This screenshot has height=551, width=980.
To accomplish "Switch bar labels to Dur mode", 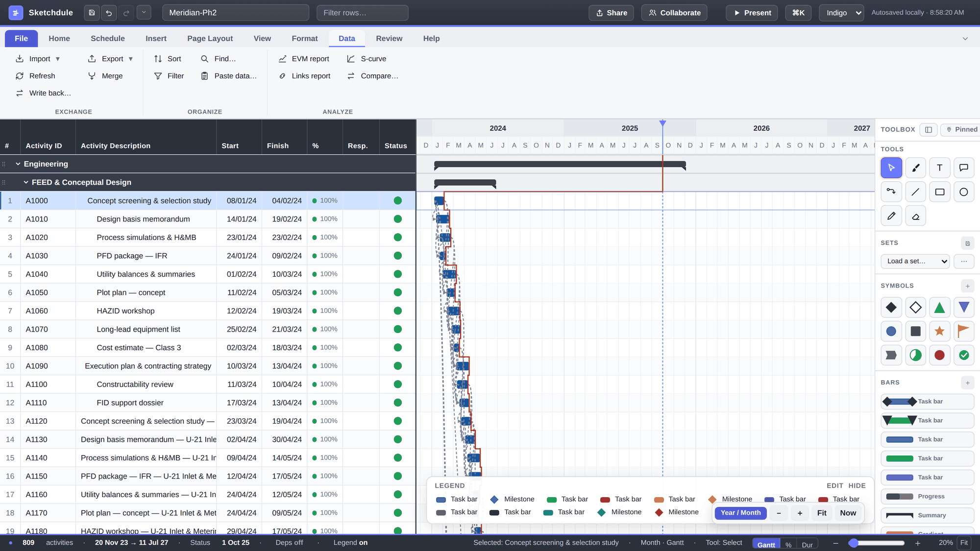I will click(x=808, y=545).
